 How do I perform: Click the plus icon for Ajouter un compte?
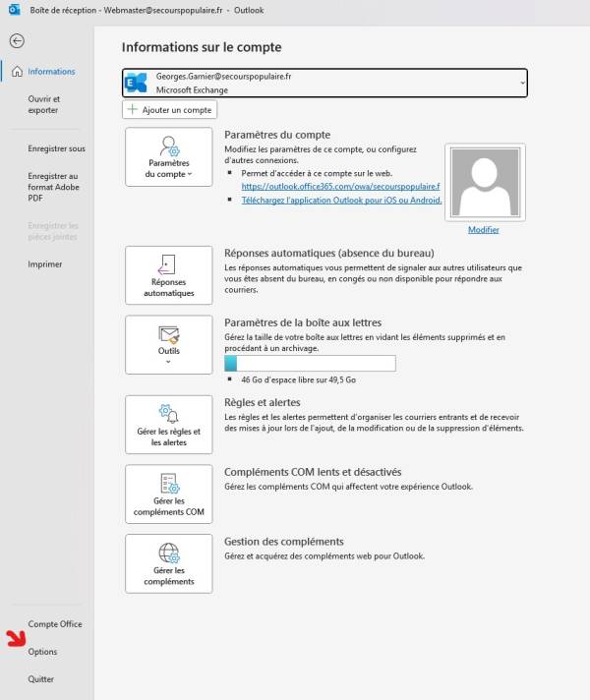(132, 109)
